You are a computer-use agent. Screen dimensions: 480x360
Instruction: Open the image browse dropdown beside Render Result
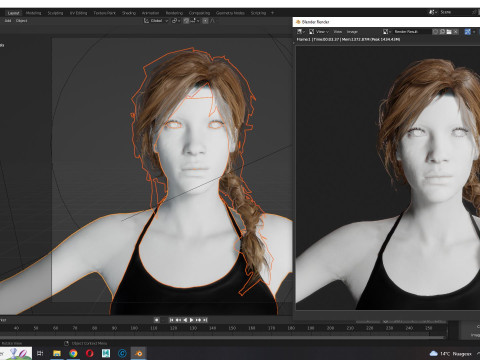coord(387,32)
